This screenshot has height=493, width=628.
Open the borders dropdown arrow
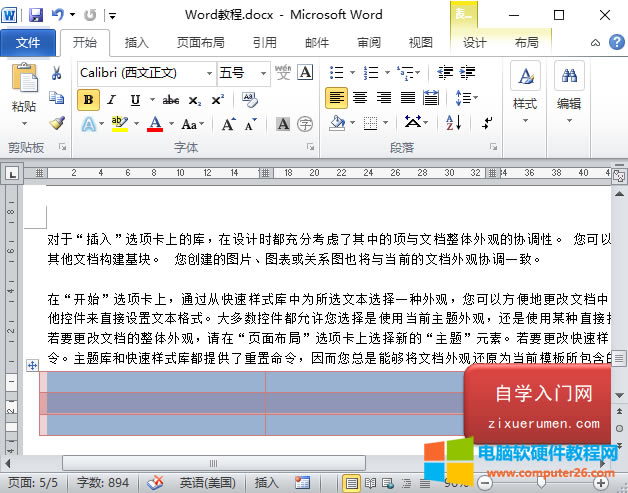(385, 123)
